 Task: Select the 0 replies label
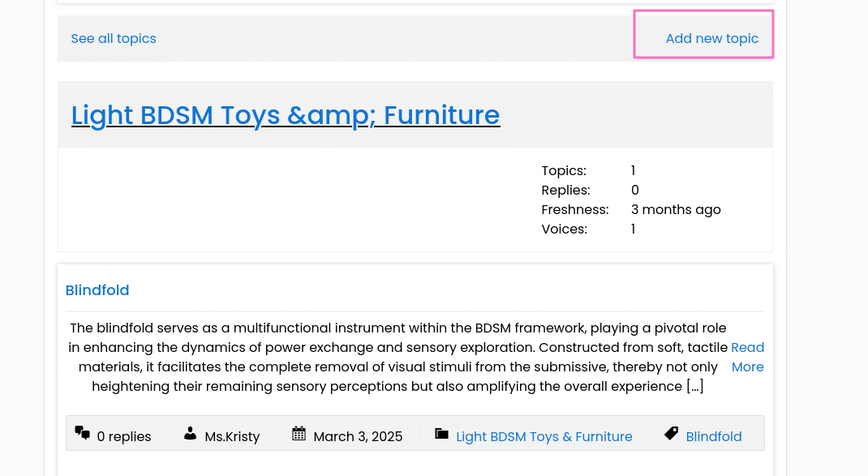[124, 437]
